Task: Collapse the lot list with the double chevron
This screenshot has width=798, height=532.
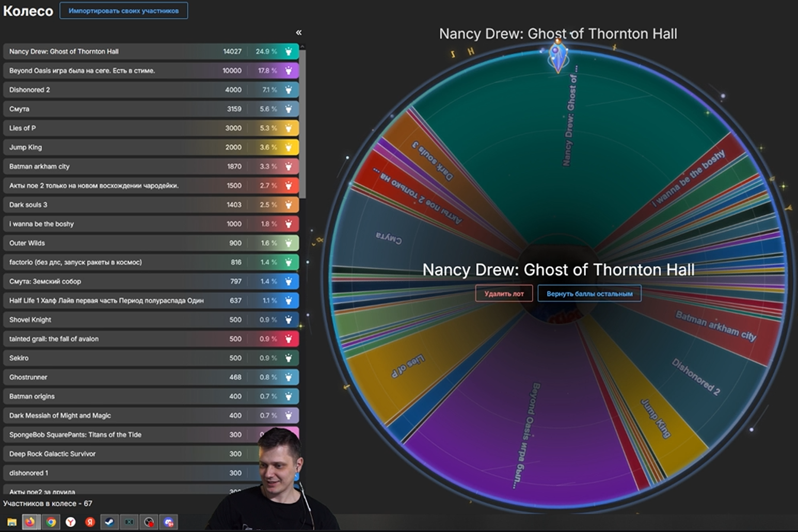Action: pos(298,33)
